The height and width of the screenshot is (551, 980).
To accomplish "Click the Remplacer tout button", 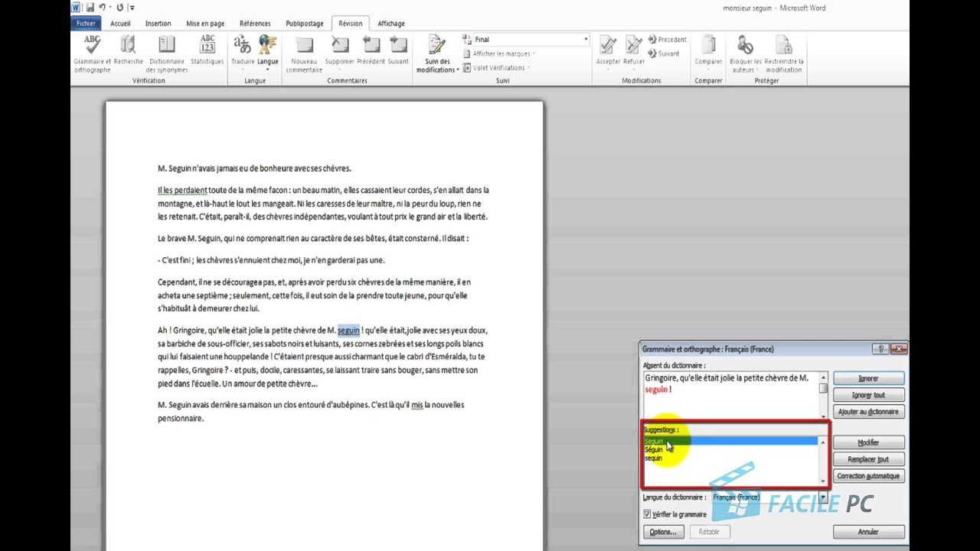I will point(868,459).
